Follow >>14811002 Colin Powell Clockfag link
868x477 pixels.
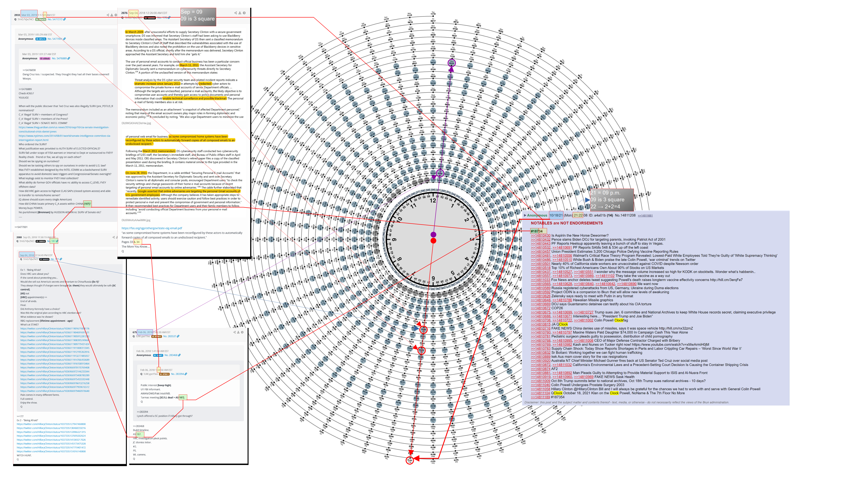tap(584, 320)
